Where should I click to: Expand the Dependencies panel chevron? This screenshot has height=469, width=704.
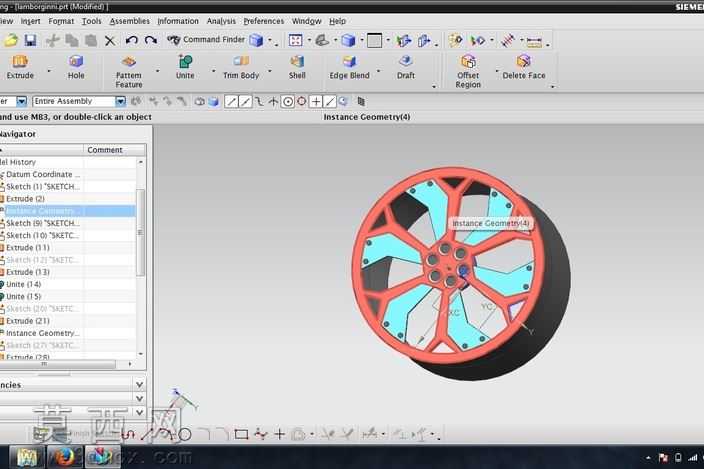point(139,385)
